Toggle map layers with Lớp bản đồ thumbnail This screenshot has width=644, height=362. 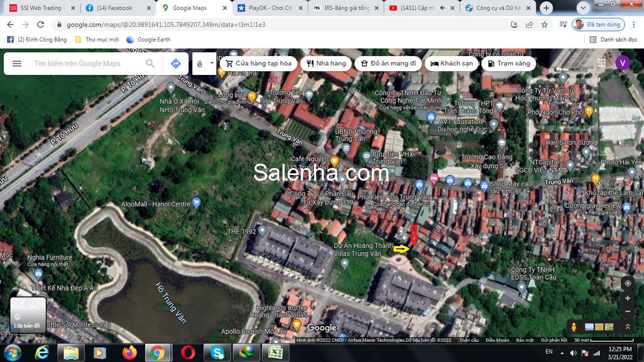[x=28, y=315]
